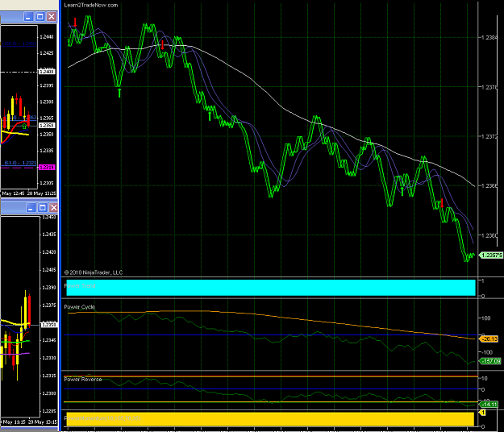Click the magenta 1.2319 price marker
This screenshot has height=432, width=504.
[47, 168]
